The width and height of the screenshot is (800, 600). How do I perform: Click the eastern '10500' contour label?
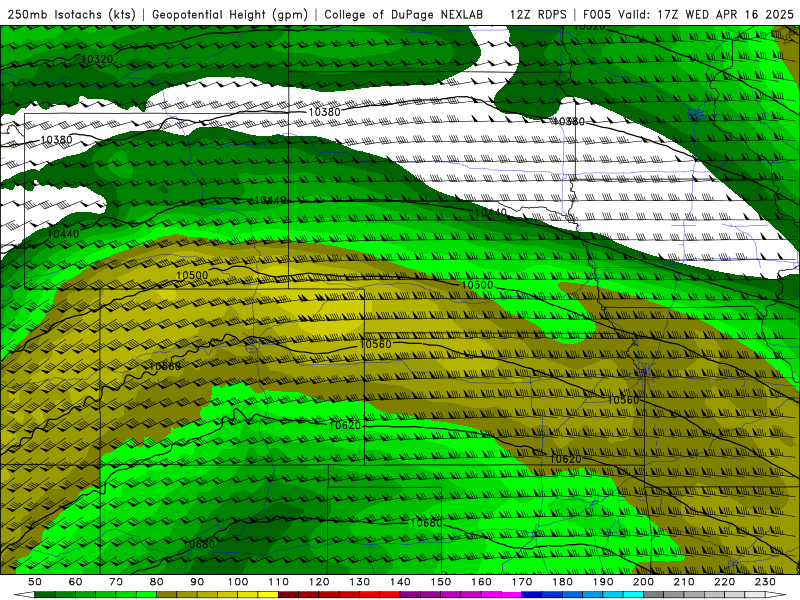tap(478, 285)
